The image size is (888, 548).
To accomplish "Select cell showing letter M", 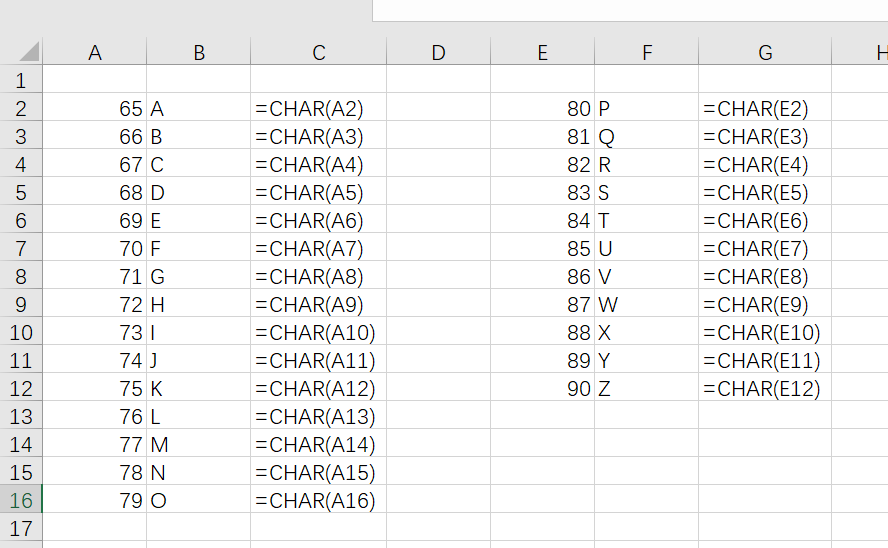I will pos(198,444).
